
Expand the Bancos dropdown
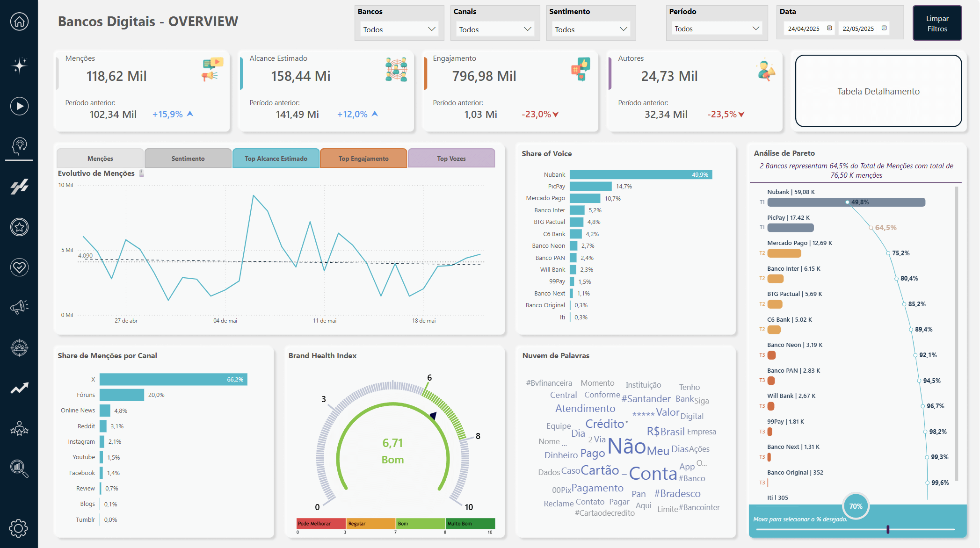click(x=399, y=29)
